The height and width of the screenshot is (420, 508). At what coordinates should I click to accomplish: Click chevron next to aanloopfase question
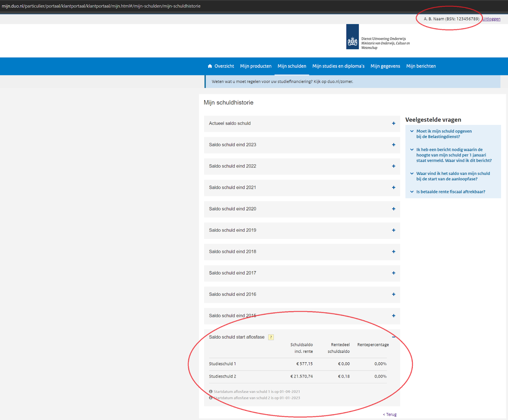412,174
